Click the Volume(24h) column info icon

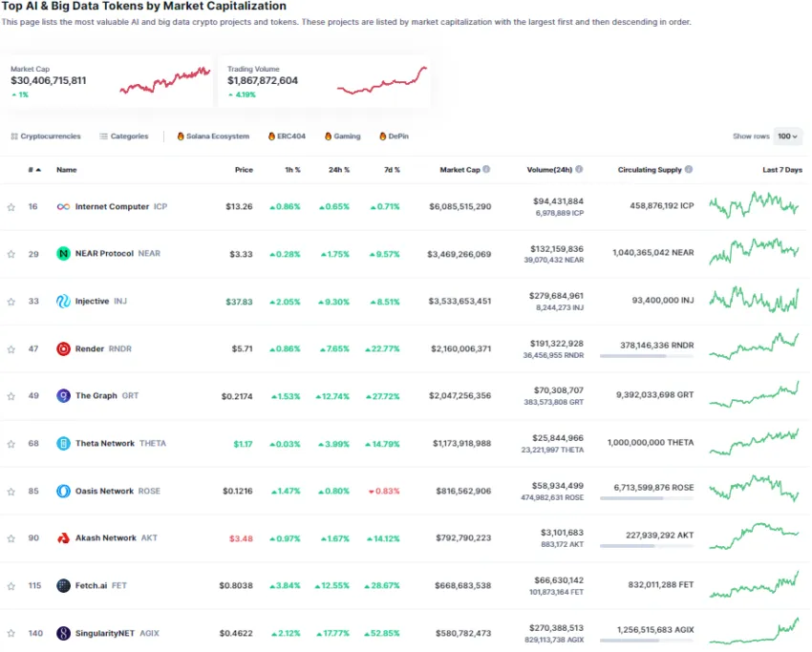point(579,169)
